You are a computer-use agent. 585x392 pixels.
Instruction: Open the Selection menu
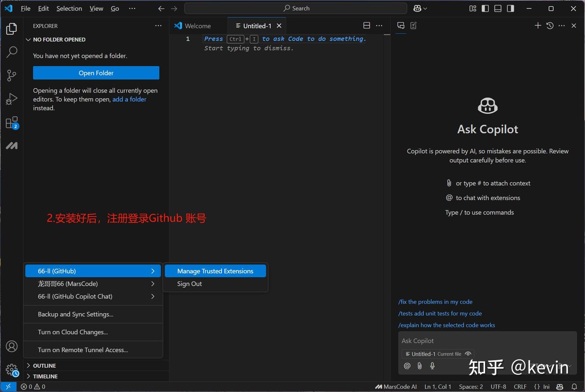tap(69, 8)
